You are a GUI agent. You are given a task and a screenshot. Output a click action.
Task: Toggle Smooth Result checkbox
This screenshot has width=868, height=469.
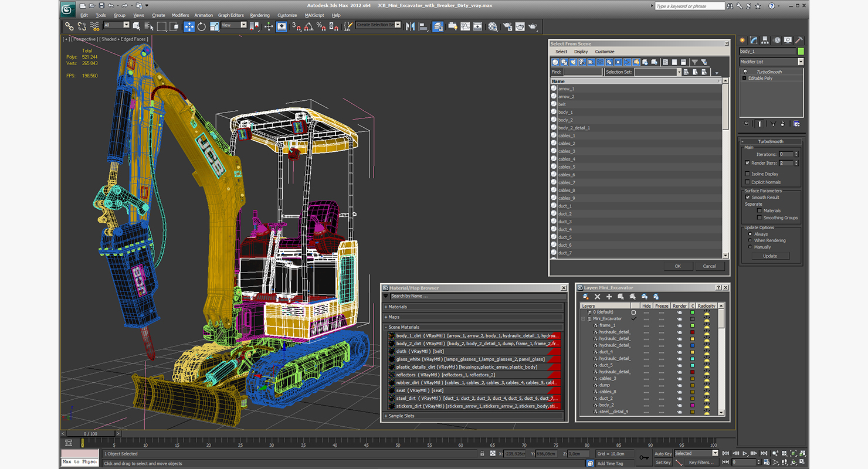click(x=747, y=198)
